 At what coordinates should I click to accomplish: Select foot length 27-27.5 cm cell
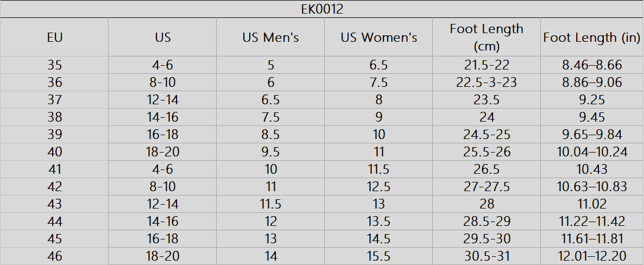[x=487, y=187]
